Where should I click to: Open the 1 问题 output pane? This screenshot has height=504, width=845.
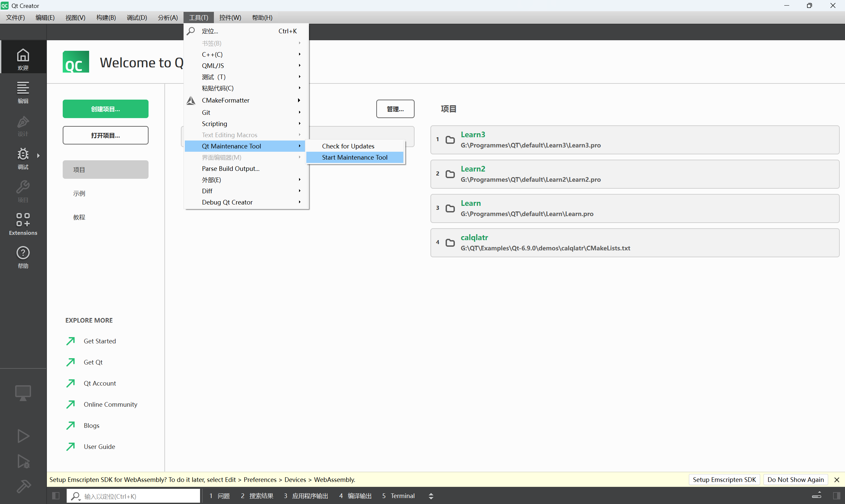[220, 496]
